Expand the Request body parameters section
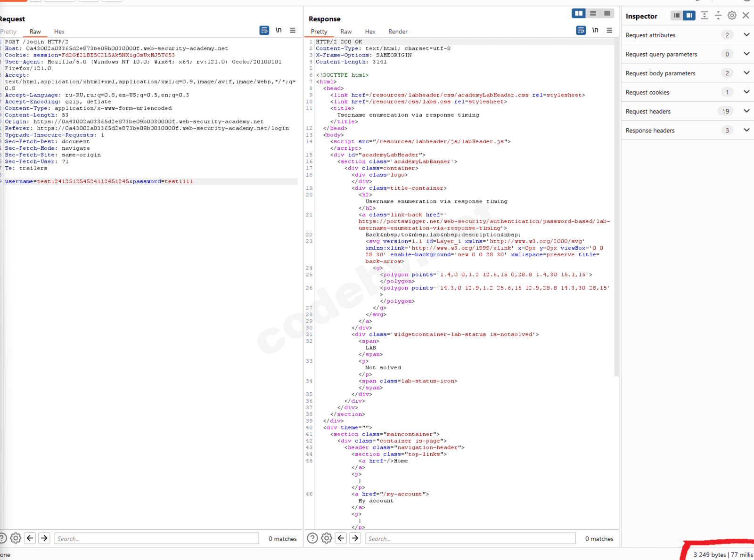 (x=746, y=73)
